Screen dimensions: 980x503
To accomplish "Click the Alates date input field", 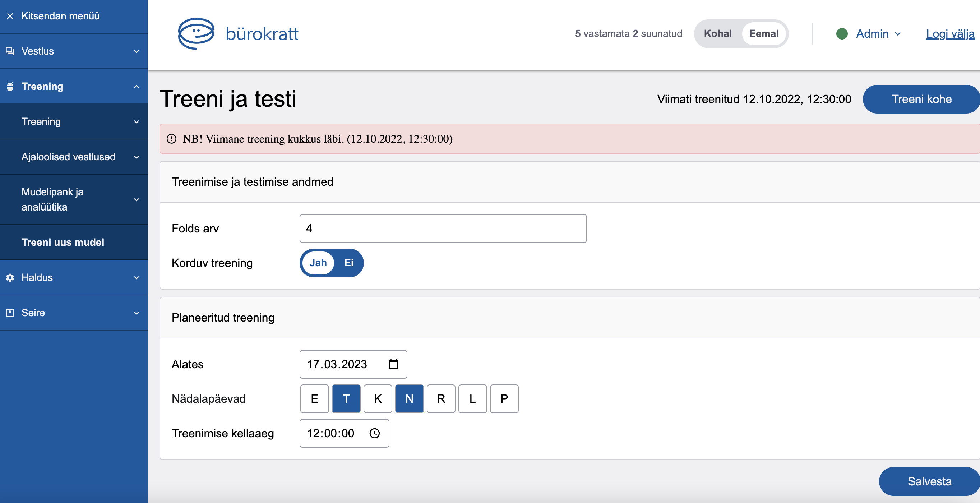I will click(x=353, y=364).
